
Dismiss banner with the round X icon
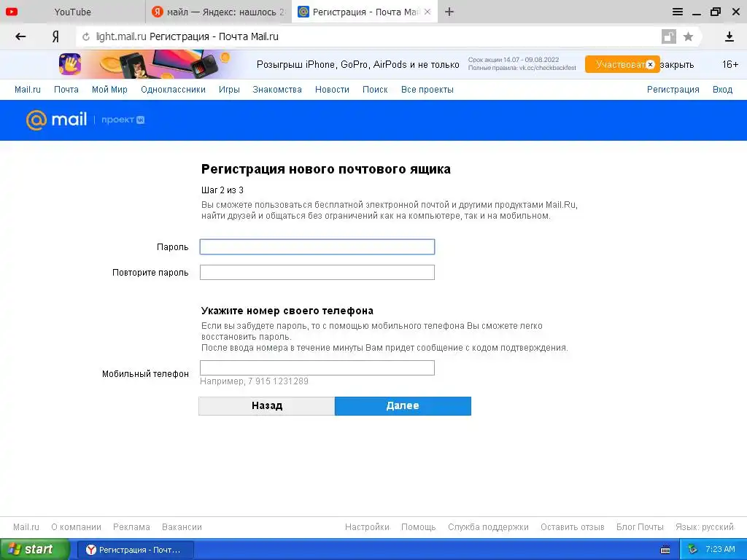point(650,65)
